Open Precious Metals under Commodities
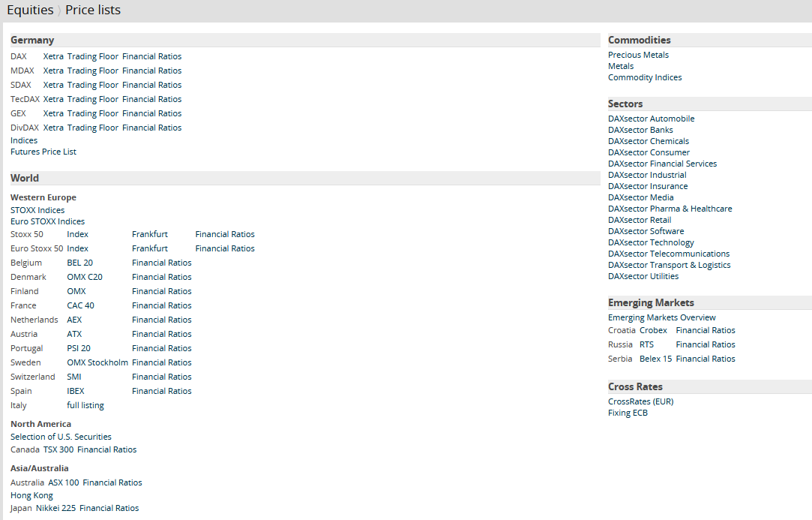This screenshot has width=812, height=520. (x=638, y=55)
